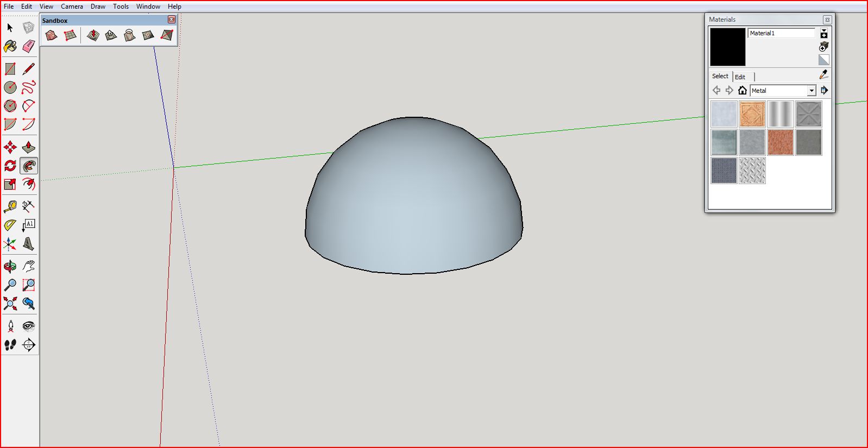Select the Walk footprints tool
Screen dimensions: 868x448
[10, 344]
